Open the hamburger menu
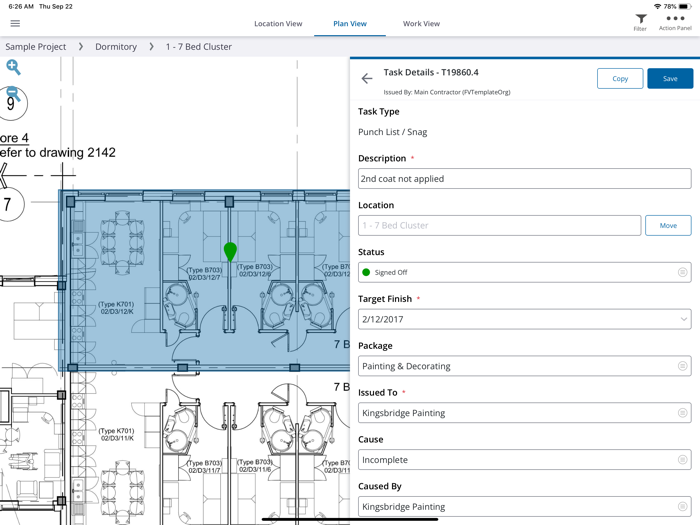Image resolution: width=700 pixels, height=525 pixels. (15, 23)
